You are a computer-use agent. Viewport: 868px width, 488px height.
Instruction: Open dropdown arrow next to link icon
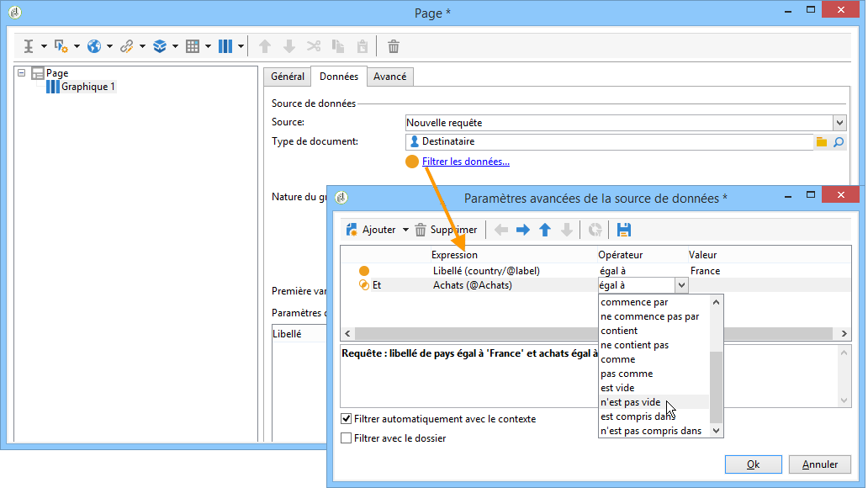point(142,46)
